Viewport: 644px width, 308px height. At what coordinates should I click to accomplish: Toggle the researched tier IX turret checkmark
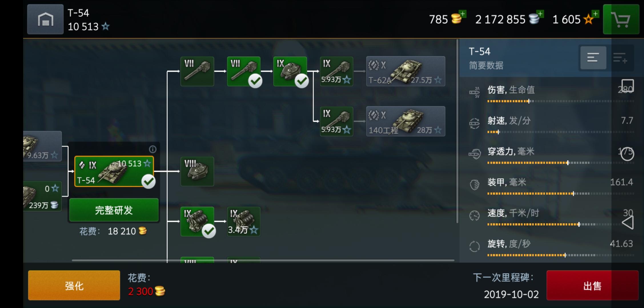click(x=302, y=81)
